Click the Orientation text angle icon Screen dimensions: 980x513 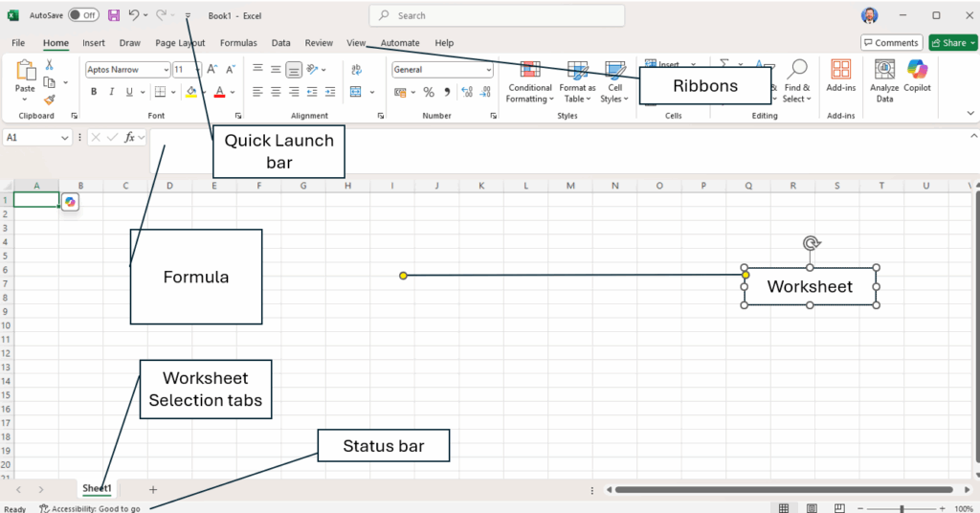click(313, 69)
